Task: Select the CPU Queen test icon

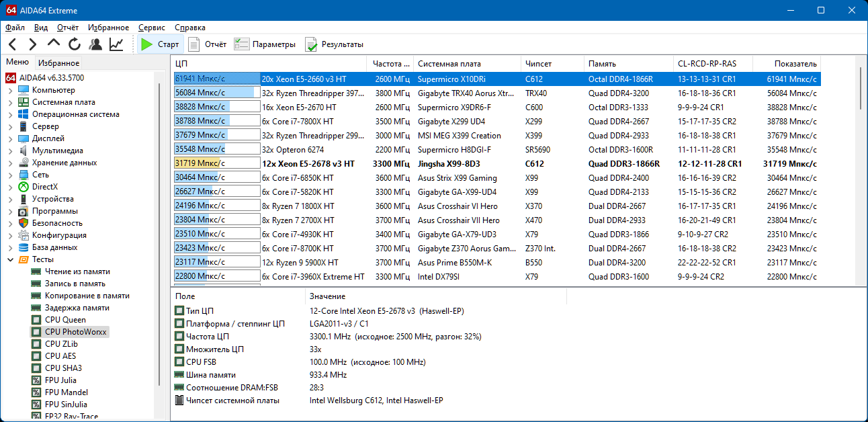Action: tap(36, 320)
